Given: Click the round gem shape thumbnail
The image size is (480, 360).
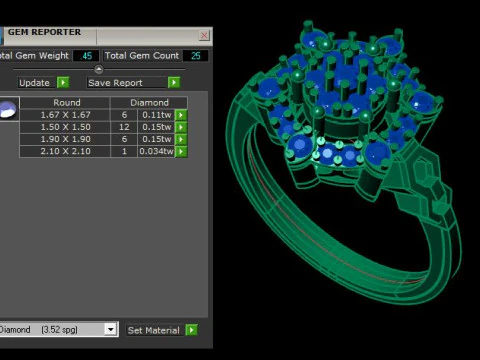Looking at the screenshot, I should click(8, 109).
